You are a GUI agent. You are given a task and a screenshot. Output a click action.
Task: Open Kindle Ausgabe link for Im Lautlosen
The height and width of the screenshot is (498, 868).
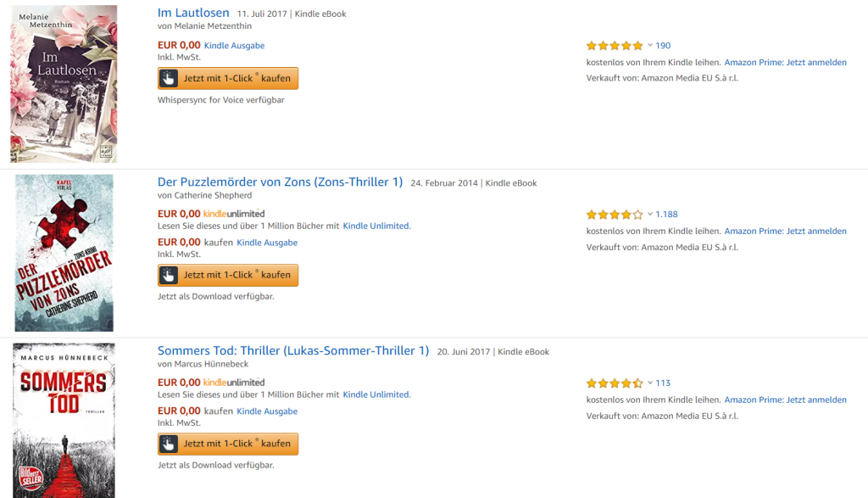tap(234, 45)
